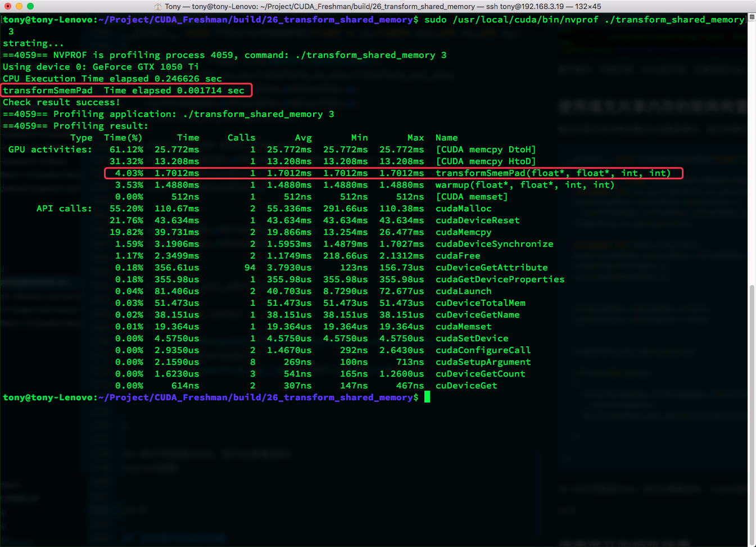Click the 'Name' column header

tap(446, 138)
